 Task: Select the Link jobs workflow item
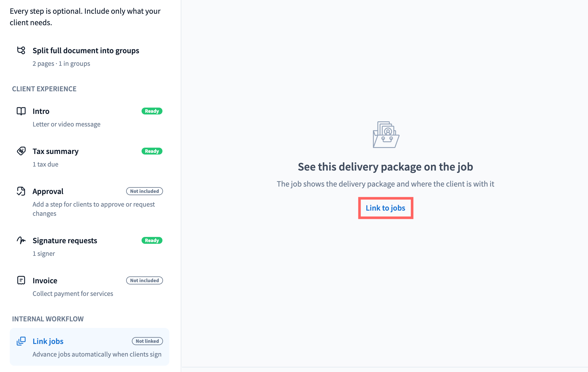tap(90, 347)
